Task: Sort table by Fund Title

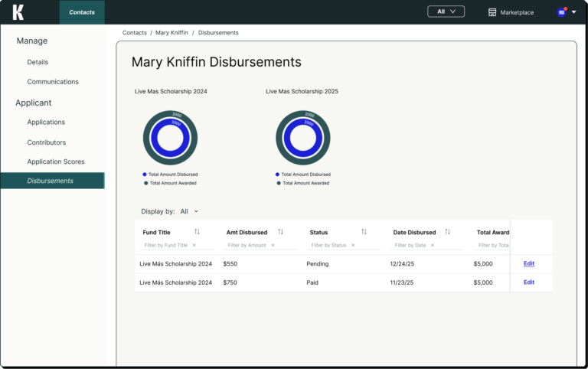Action: click(197, 232)
